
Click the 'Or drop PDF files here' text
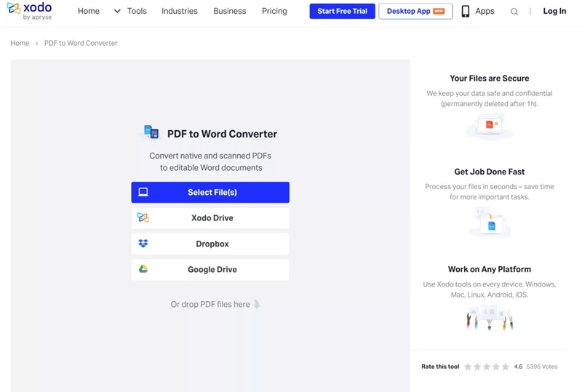click(x=210, y=305)
